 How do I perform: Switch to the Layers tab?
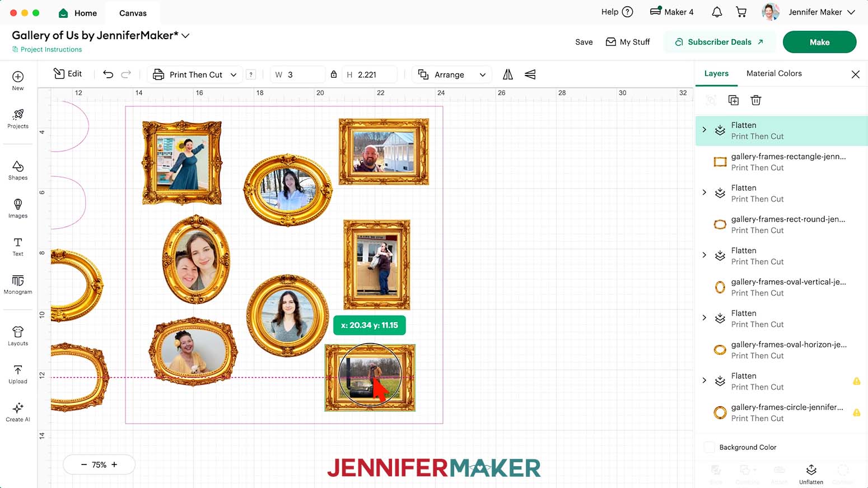pos(716,73)
